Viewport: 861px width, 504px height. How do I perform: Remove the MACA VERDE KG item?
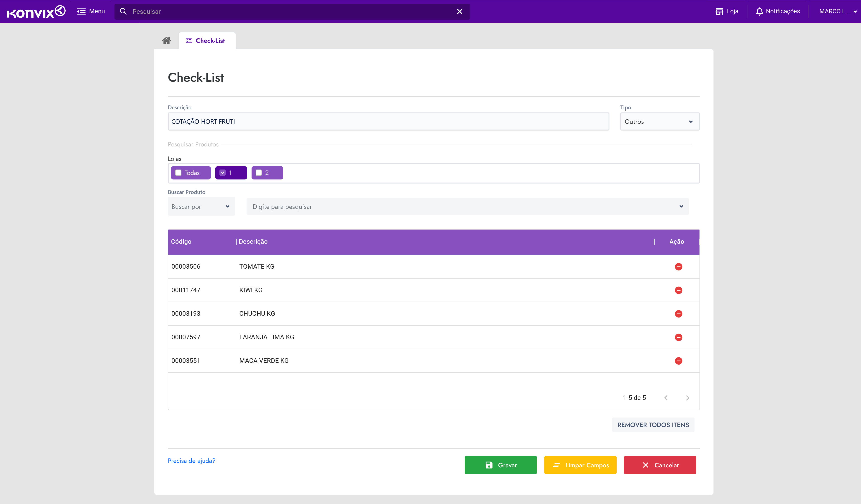tap(678, 361)
